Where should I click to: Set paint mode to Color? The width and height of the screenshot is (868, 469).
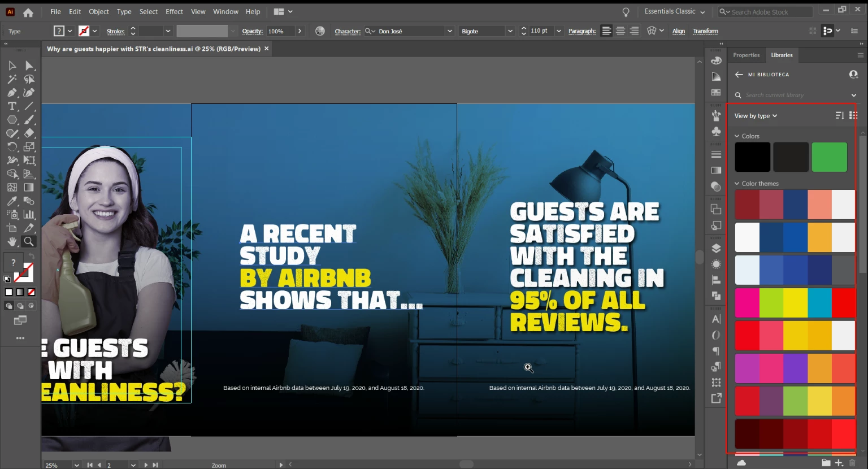8,292
